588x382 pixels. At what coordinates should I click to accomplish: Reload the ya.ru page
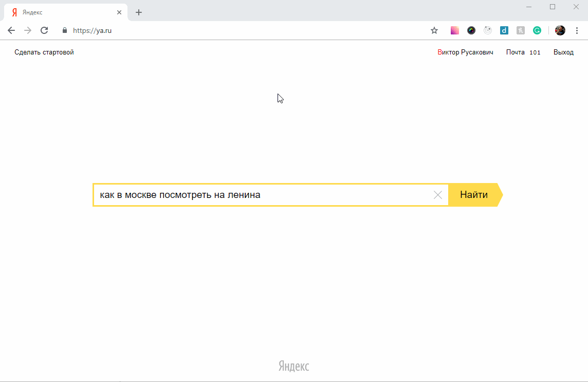point(44,30)
